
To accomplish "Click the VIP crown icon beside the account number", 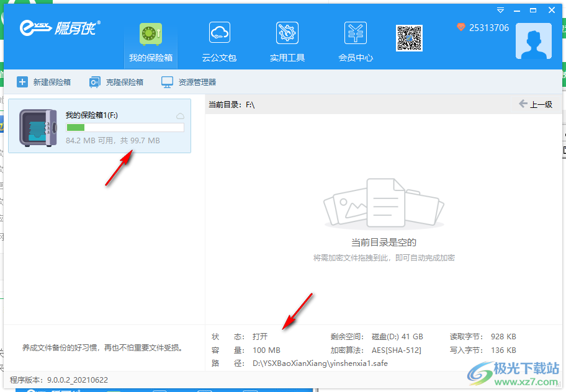I will 460,27.
